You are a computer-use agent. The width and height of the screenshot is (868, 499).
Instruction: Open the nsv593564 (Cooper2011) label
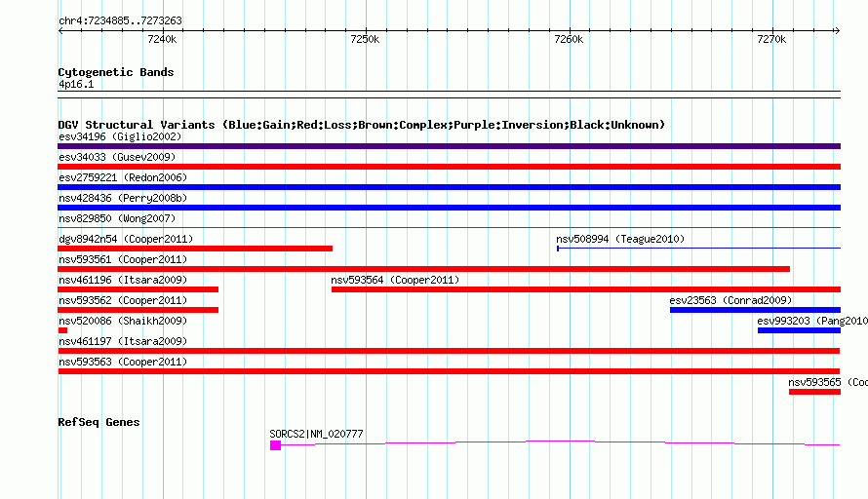tap(395, 280)
